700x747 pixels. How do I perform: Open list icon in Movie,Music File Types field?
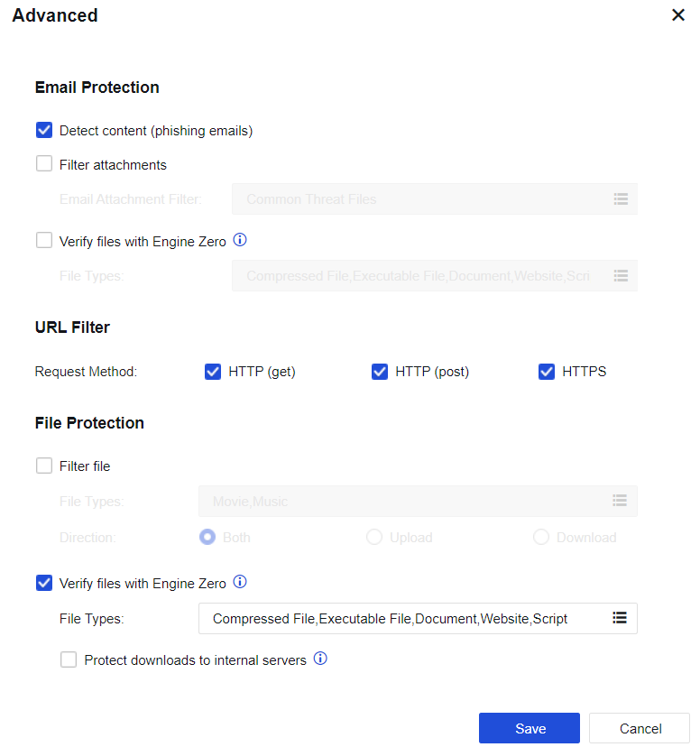pyautogui.click(x=620, y=501)
